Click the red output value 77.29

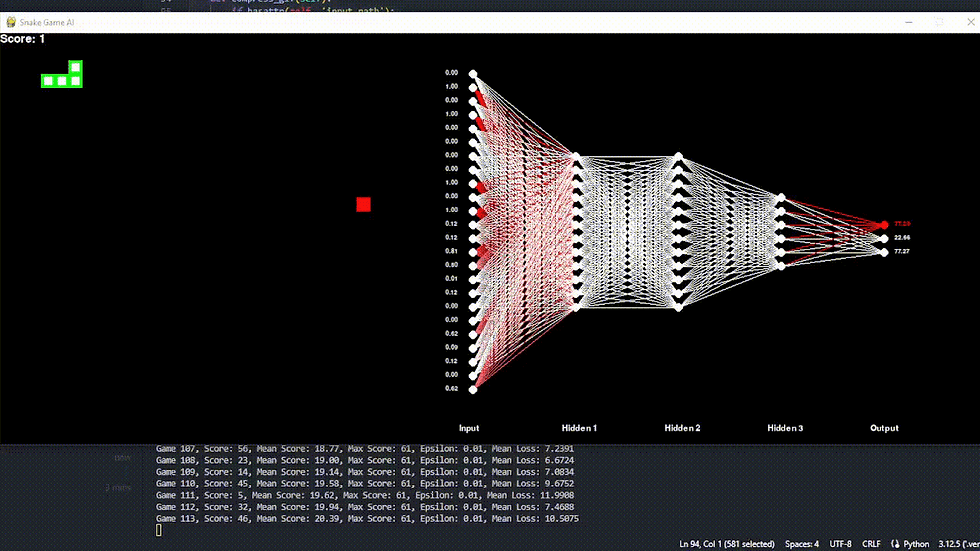(x=902, y=224)
